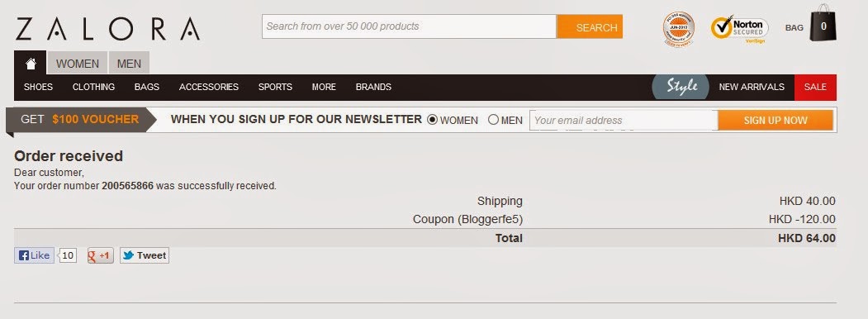Click the SIGN UP NOW button
Image resolution: width=868 pixels, height=319 pixels.
pos(776,120)
